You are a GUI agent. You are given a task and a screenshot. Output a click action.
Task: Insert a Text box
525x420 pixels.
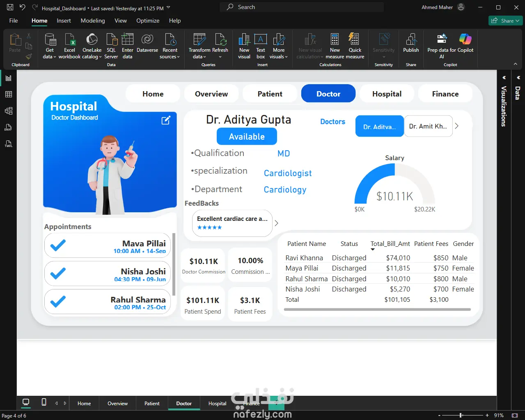261,46
